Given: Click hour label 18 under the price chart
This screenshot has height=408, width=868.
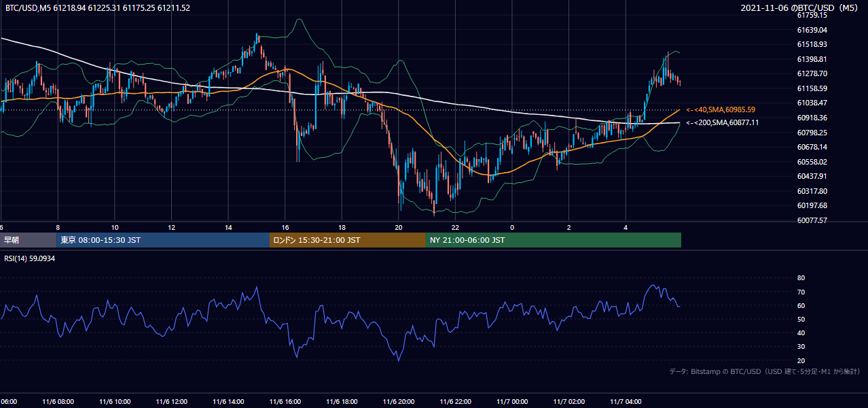Looking at the screenshot, I should pyautogui.click(x=342, y=227).
